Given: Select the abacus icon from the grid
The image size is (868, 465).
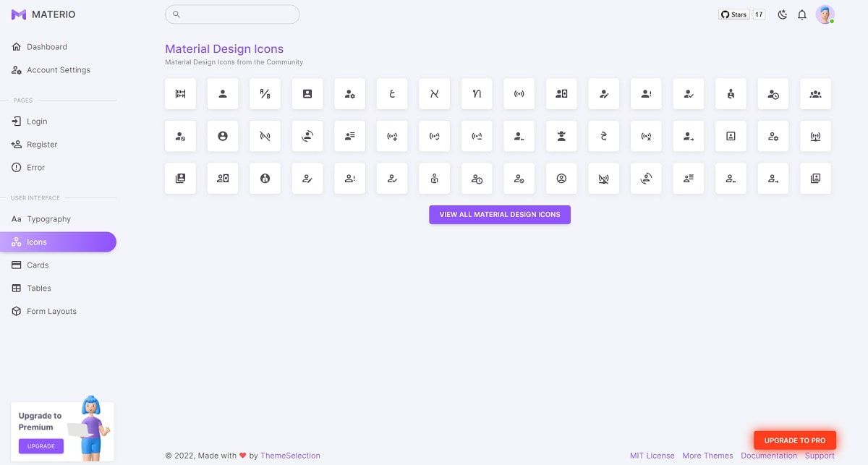Looking at the screenshot, I should (x=180, y=93).
